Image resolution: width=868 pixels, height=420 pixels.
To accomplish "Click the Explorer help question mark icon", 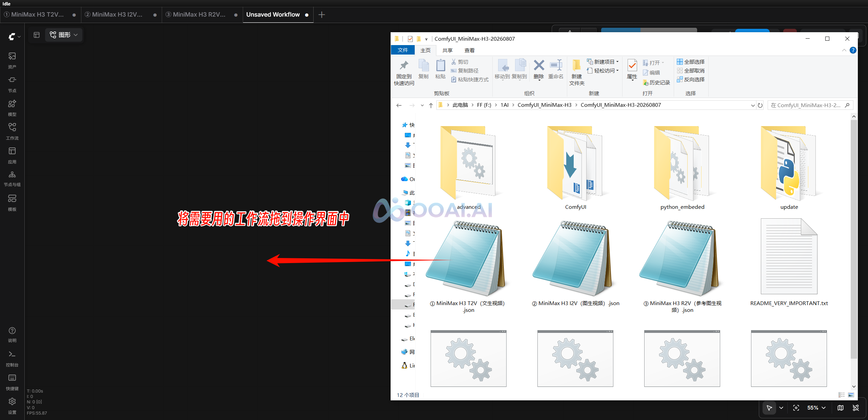I will pos(853,50).
